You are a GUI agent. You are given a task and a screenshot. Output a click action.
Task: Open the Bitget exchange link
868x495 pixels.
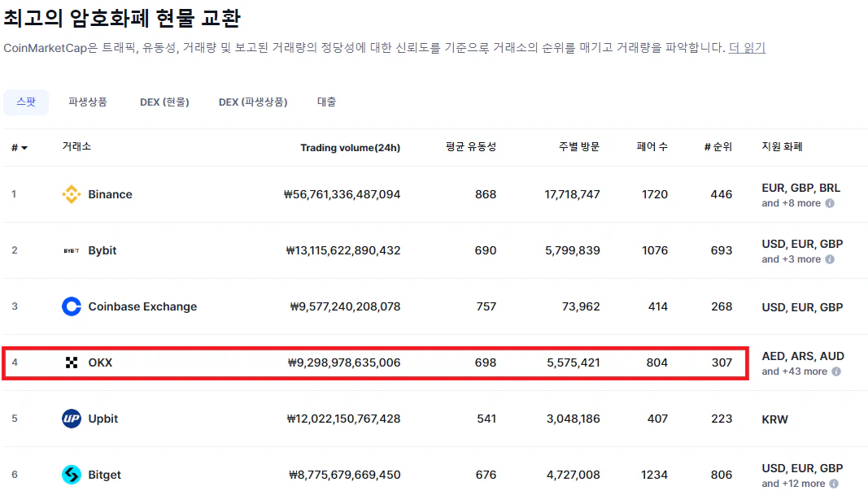pos(105,475)
